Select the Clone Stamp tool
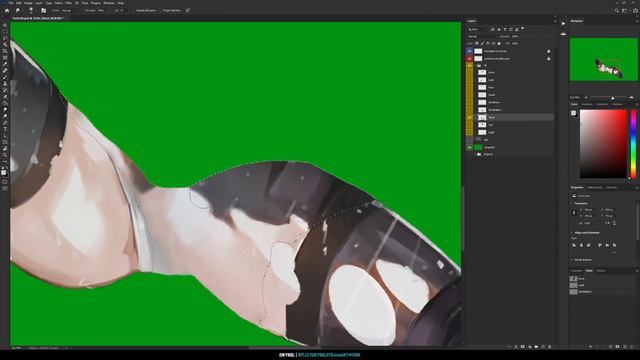Screen dimensions: 640x360 pos(5,84)
